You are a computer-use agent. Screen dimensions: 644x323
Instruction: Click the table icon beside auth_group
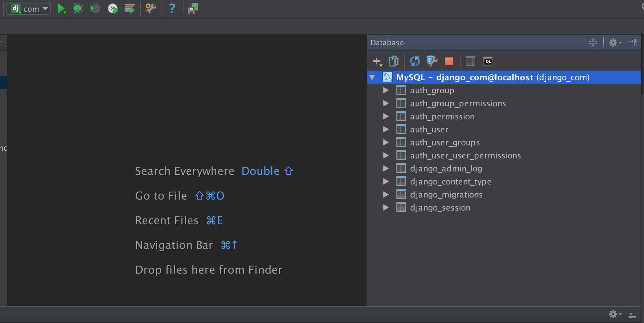click(x=401, y=90)
